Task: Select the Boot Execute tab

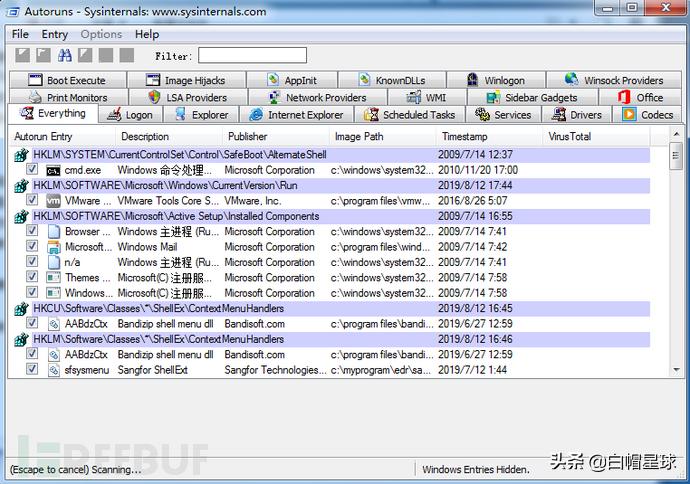Action: 68,80
